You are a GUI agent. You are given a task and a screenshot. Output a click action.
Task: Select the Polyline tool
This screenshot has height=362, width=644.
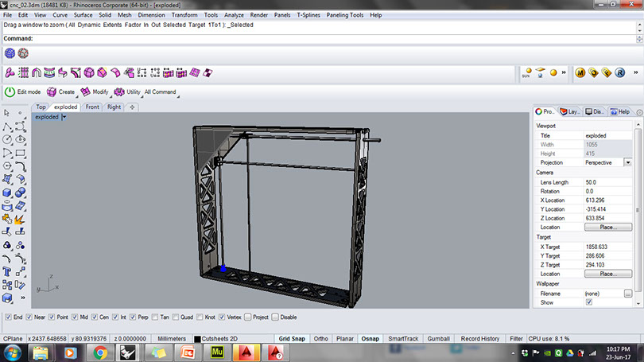click(6, 127)
